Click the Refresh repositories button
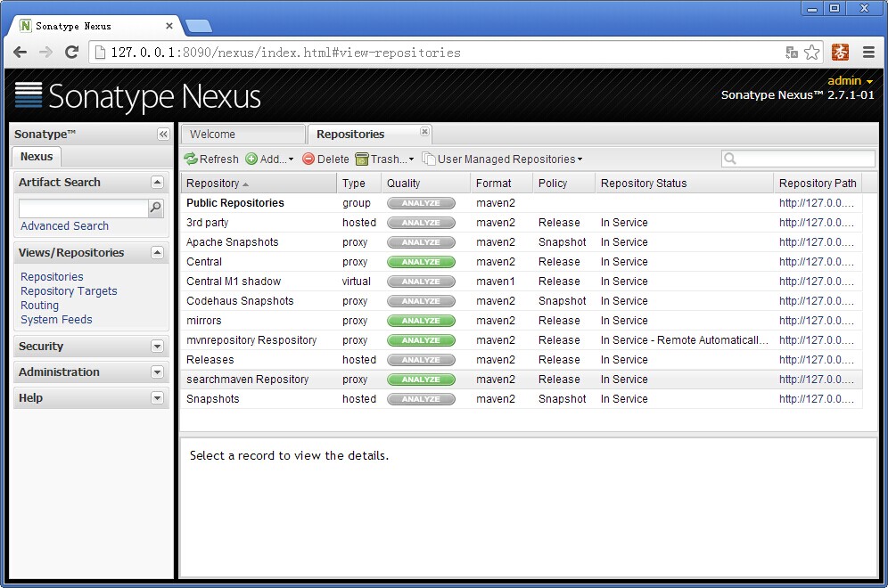 pos(211,159)
